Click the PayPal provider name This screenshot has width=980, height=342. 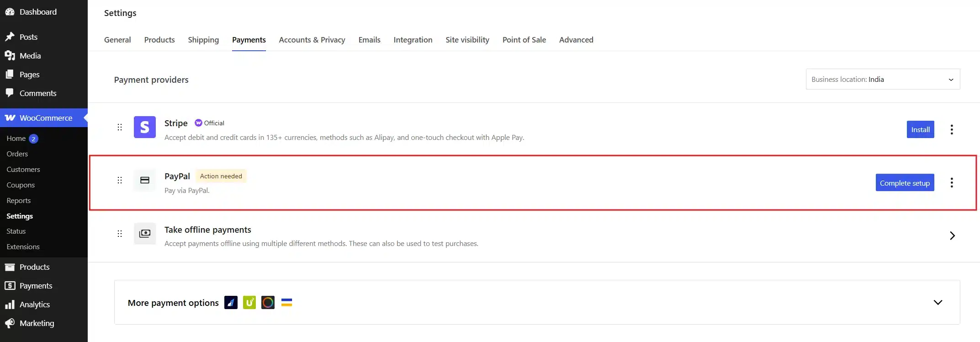click(177, 176)
